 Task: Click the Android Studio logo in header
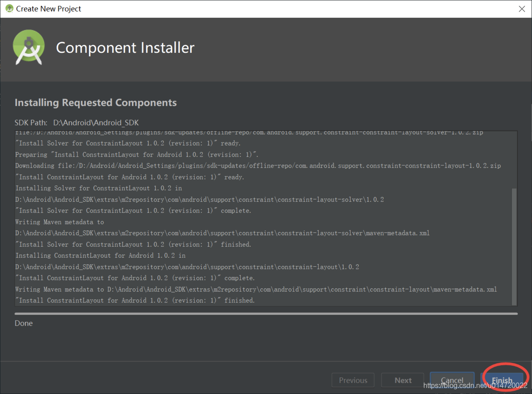29,47
